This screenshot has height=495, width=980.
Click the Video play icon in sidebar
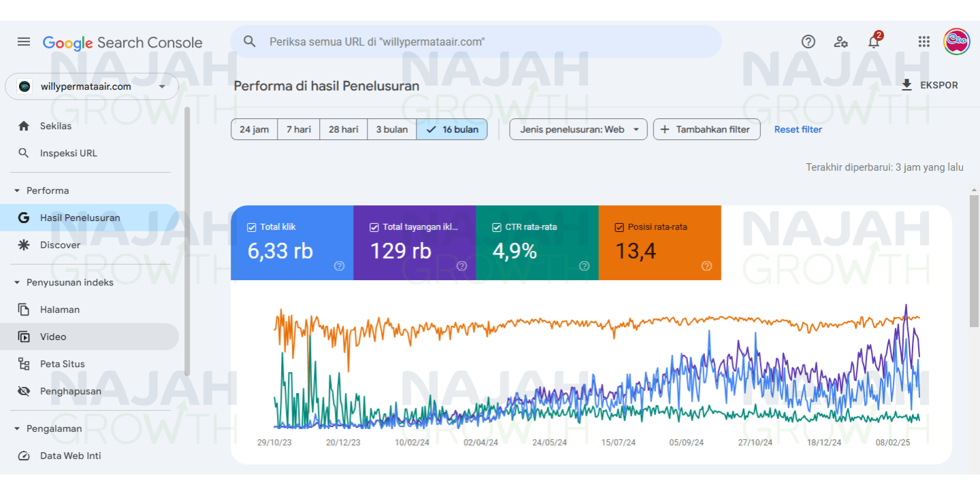pyautogui.click(x=24, y=337)
